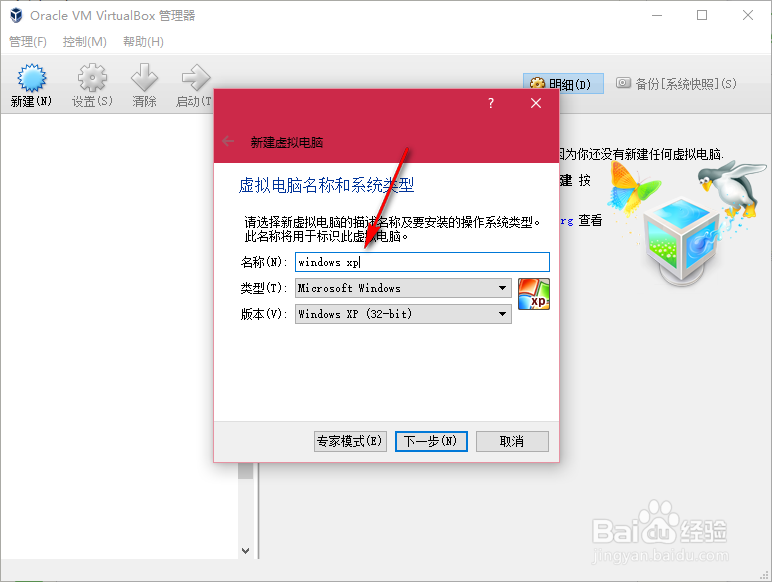This screenshot has width=772, height=582.
Task: Click the Windows XP OS type icon
Action: point(534,294)
